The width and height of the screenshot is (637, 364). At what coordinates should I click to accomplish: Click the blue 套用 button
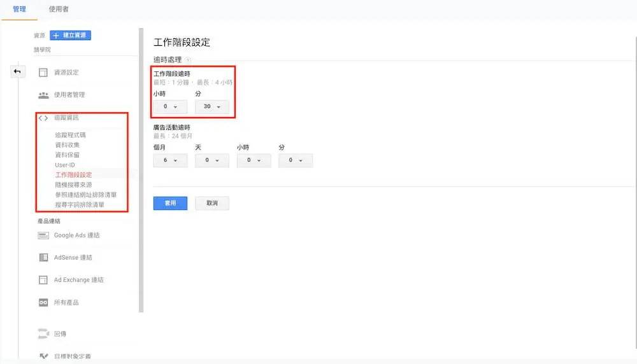click(x=170, y=203)
